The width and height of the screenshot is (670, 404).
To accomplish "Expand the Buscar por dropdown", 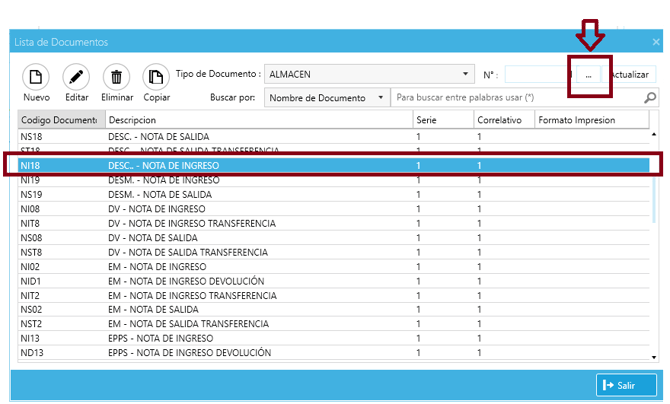I will 381,98.
